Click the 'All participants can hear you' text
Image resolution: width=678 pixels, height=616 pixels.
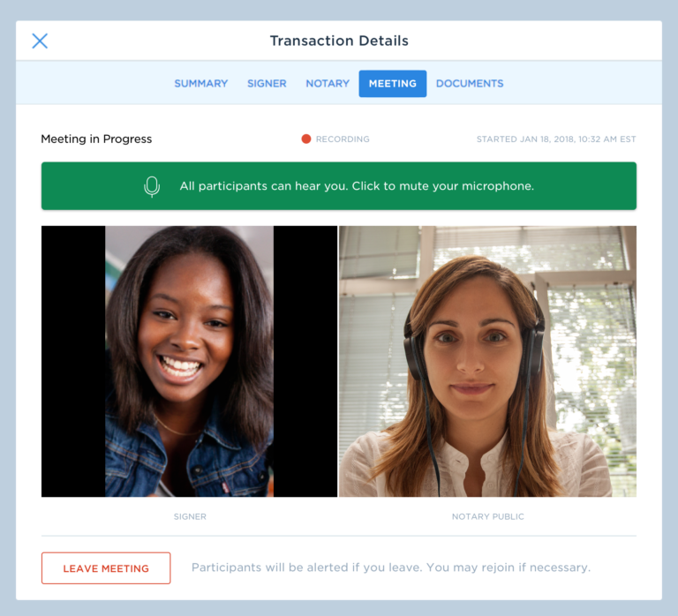[x=357, y=186]
